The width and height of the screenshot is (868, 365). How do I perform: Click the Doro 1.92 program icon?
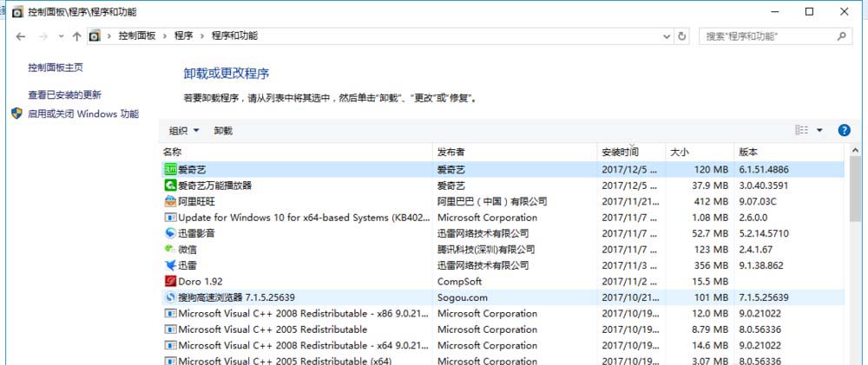click(170, 282)
